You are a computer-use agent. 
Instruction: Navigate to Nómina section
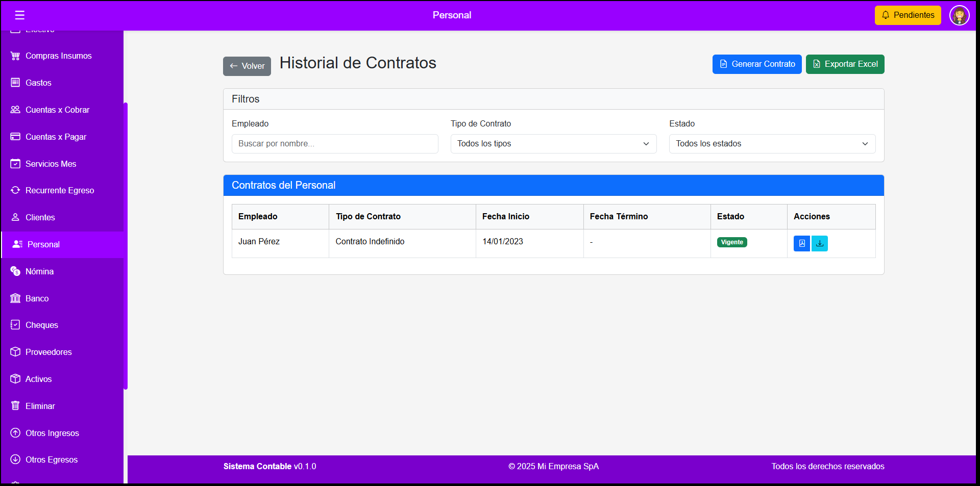click(62, 271)
